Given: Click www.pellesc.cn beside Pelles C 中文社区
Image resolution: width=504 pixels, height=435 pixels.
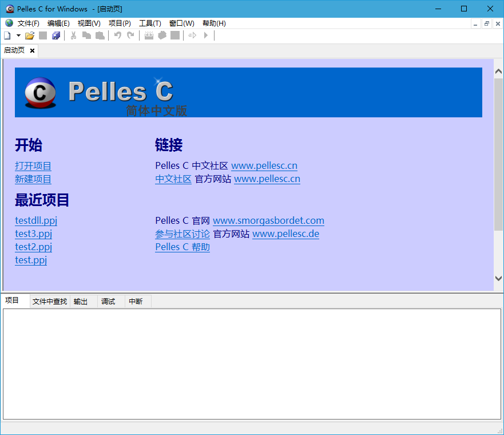Looking at the screenshot, I should click(264, 165).
